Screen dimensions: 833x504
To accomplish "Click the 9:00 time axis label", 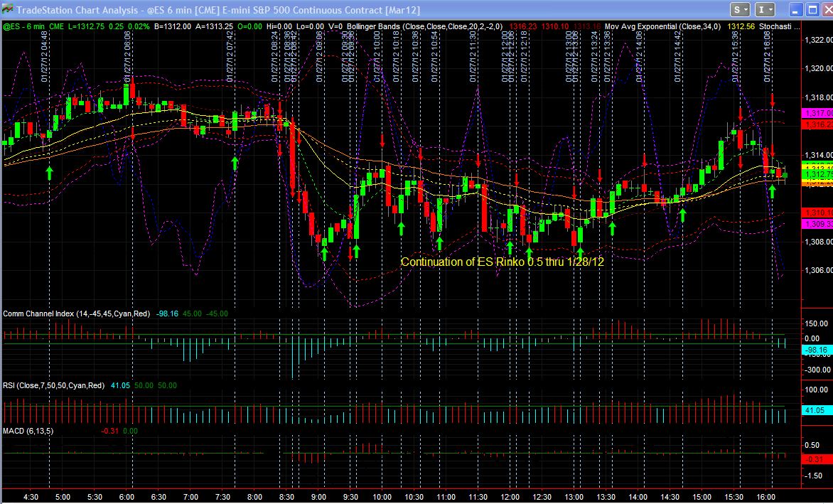I will point(318,497).
